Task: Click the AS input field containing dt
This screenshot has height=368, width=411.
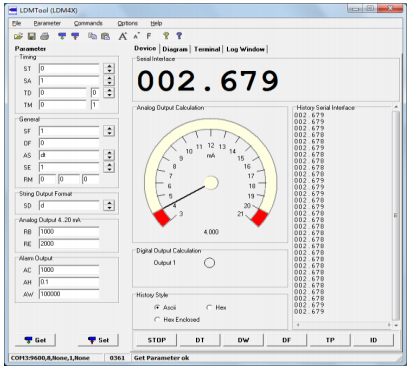Action: tap(69, 155)
